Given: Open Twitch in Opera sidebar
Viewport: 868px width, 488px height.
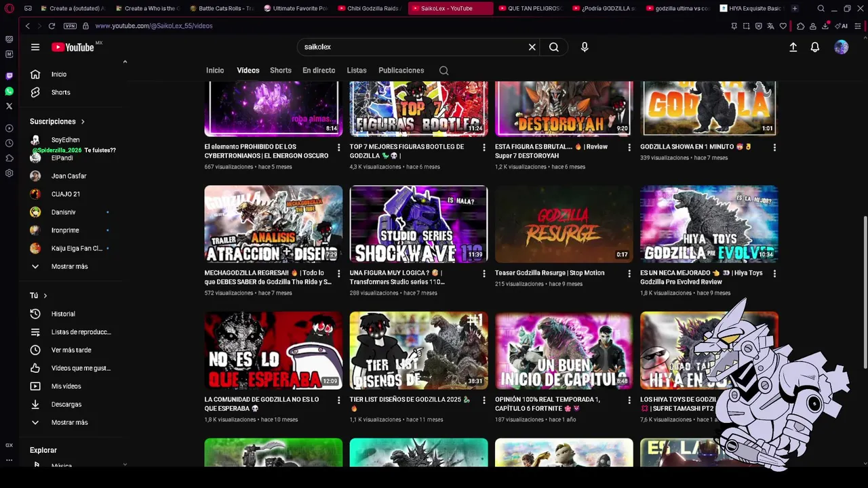Looking at the screenshot, I should click(9, 76).
